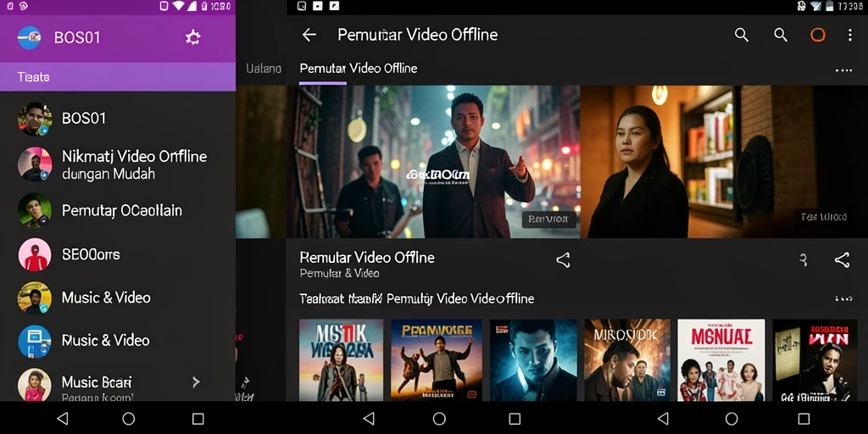Tap the blue avatar of the lower Music & Video row
This screenshot has height=434, width=868.
(x=35, y=341)
